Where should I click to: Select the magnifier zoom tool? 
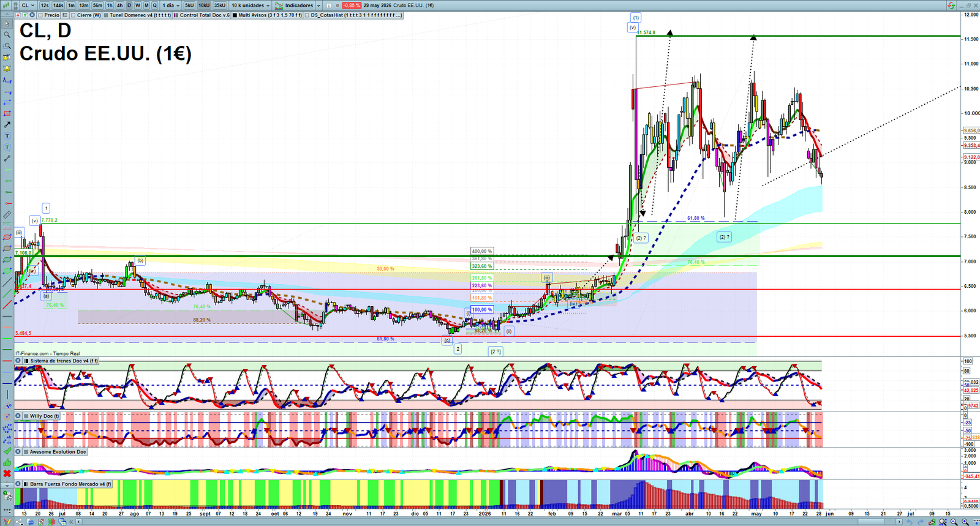[7, 34]
